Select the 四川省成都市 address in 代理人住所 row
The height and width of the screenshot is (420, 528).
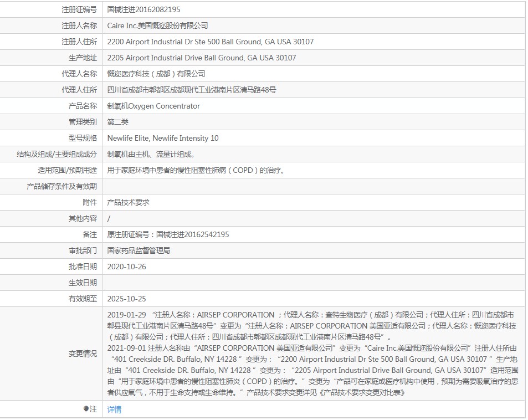coord(192,90)
